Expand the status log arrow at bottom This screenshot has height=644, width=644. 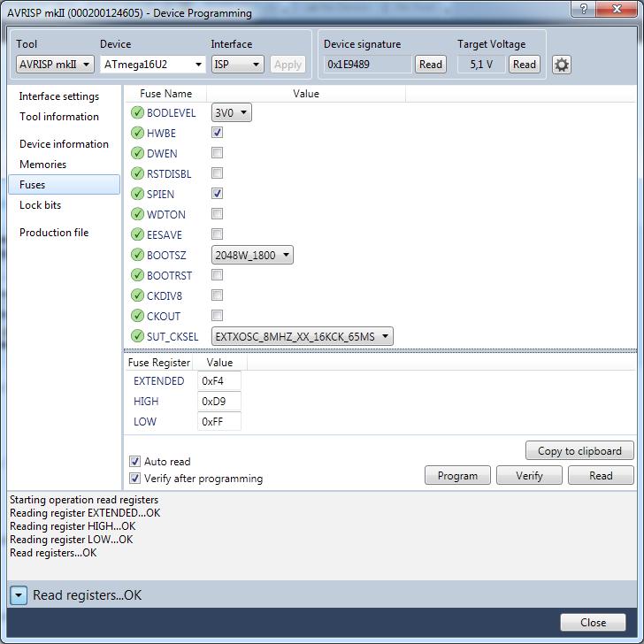point(19,595)
